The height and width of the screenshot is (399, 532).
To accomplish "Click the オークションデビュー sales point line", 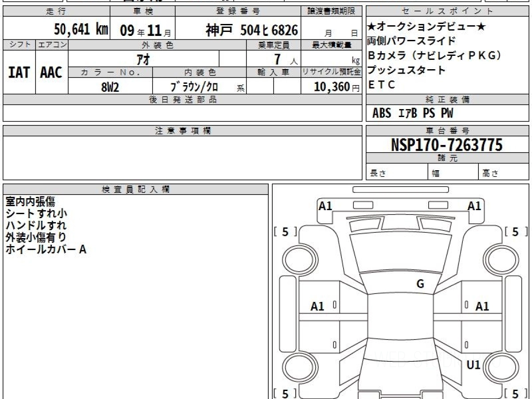I will point(426,27).
